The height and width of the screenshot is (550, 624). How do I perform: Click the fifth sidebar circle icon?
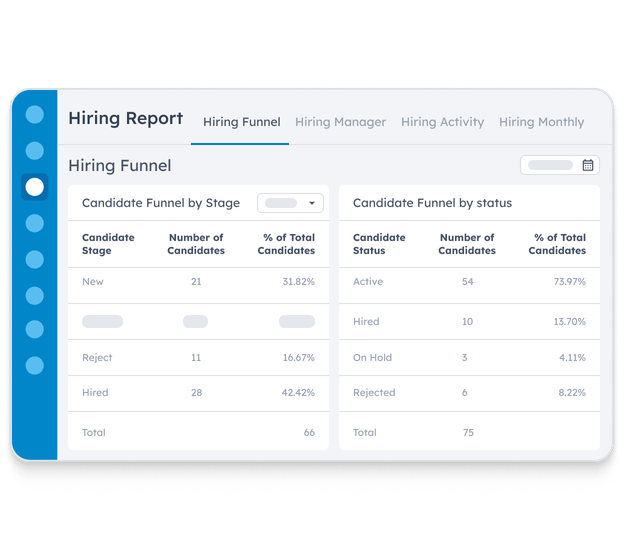(35, 259)
